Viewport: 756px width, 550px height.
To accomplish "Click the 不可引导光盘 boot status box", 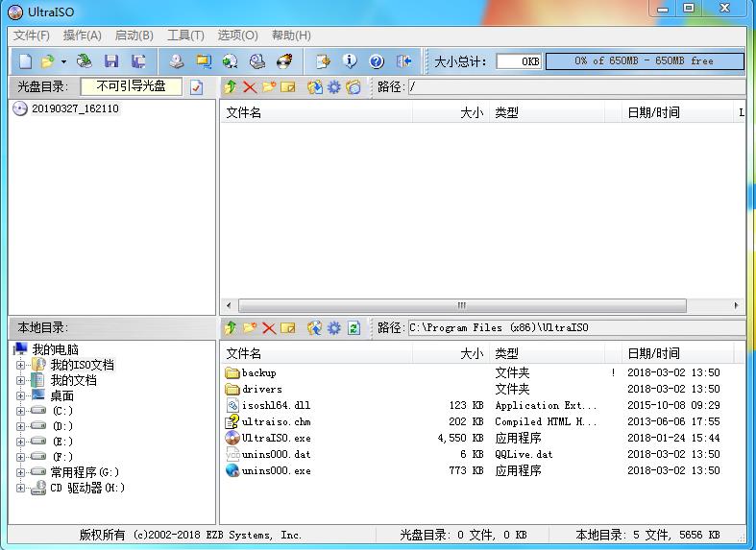I will point(132,86).
